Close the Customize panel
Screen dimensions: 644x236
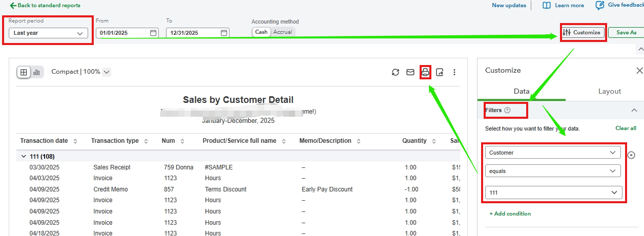[x=639, y=70]
